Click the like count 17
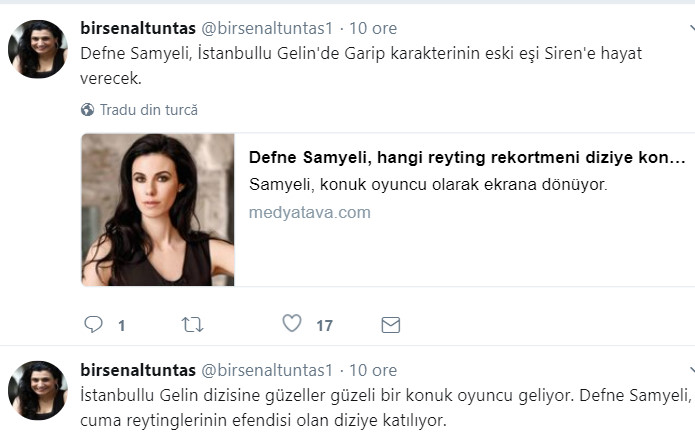The height and width of the screenshot is (439, 695). [324, 325]
